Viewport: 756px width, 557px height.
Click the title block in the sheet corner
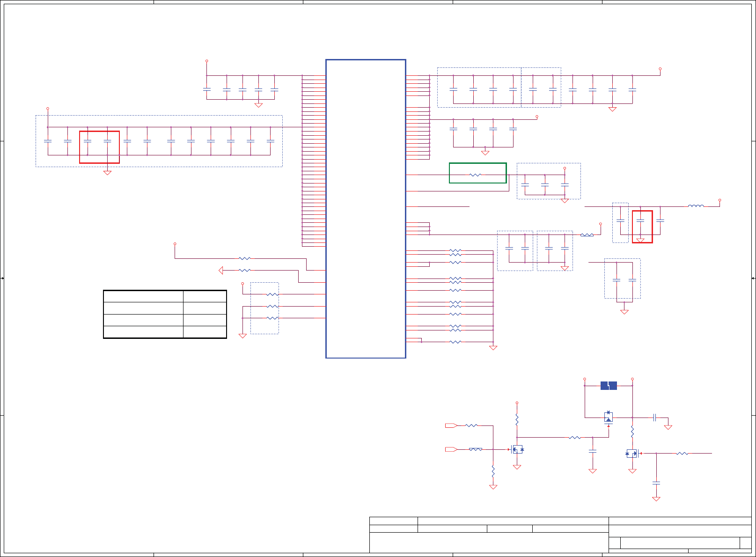pyautogui.click(x=560, y=535)
